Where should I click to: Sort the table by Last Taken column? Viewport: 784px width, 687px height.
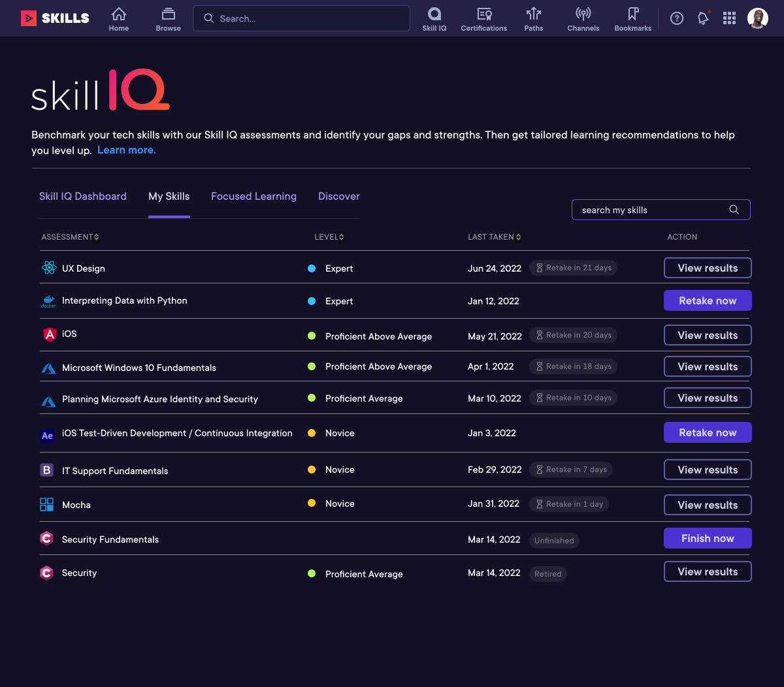pos(495,237)
